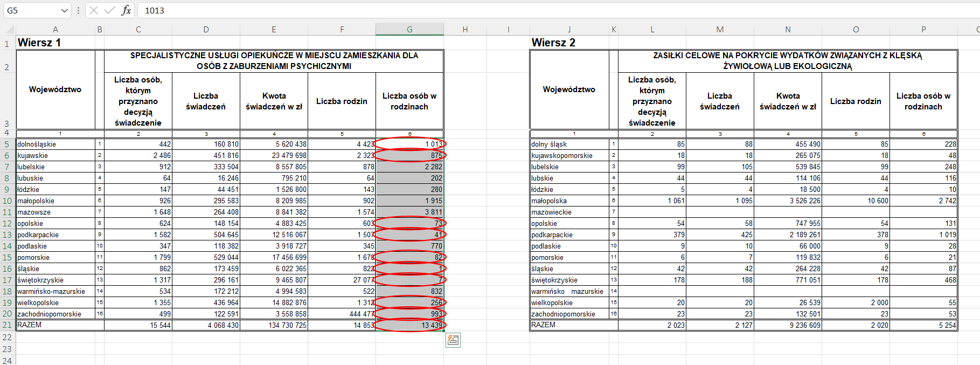Select column P header
This screenshot has height=365, width=980.
coord(923,30)
